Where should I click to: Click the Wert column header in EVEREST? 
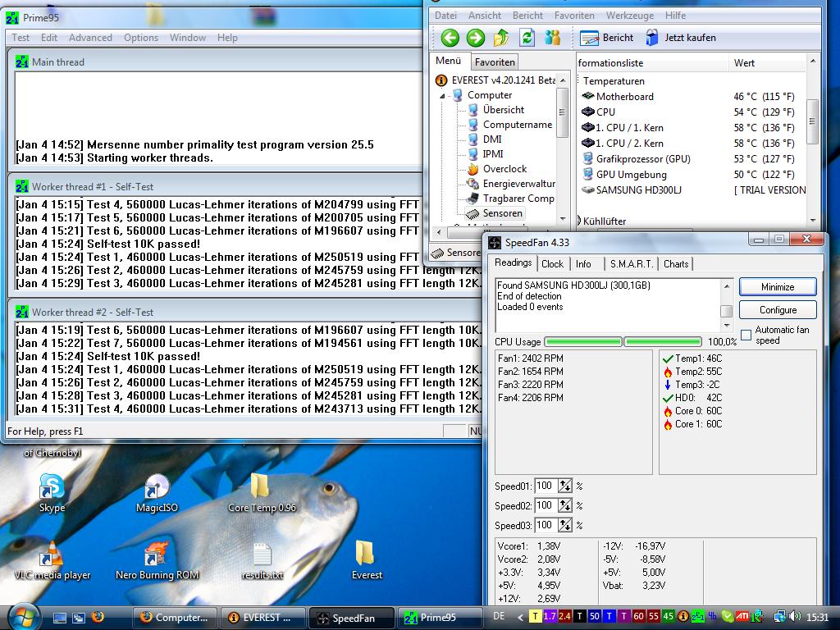[767, 62]
